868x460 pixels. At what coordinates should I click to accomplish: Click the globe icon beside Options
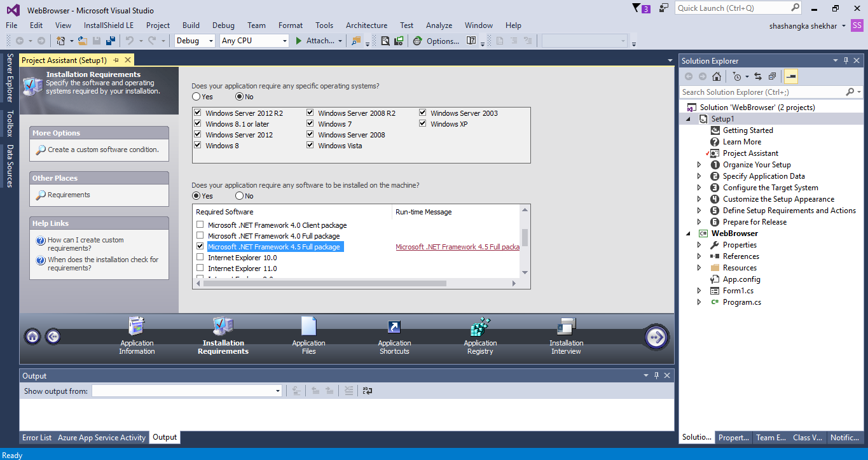tap(417, 41)
